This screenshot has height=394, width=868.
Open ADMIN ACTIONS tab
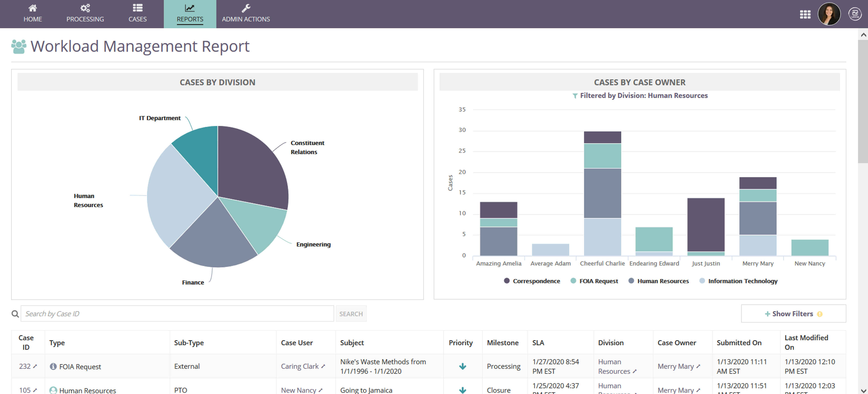246,14
